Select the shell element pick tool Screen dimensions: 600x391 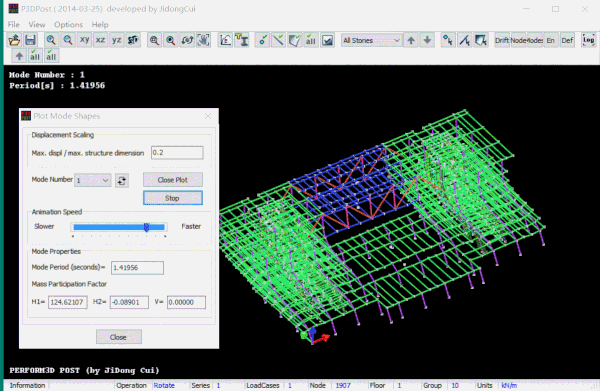pyautogui.click(x=481, y=40)
